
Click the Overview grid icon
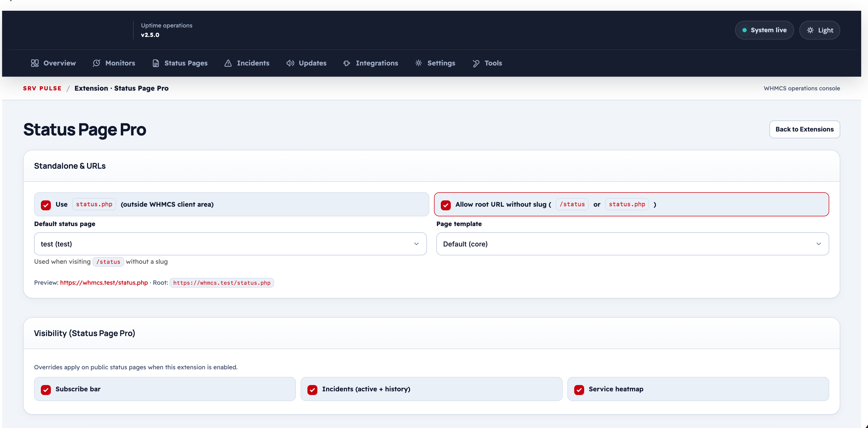35,63
